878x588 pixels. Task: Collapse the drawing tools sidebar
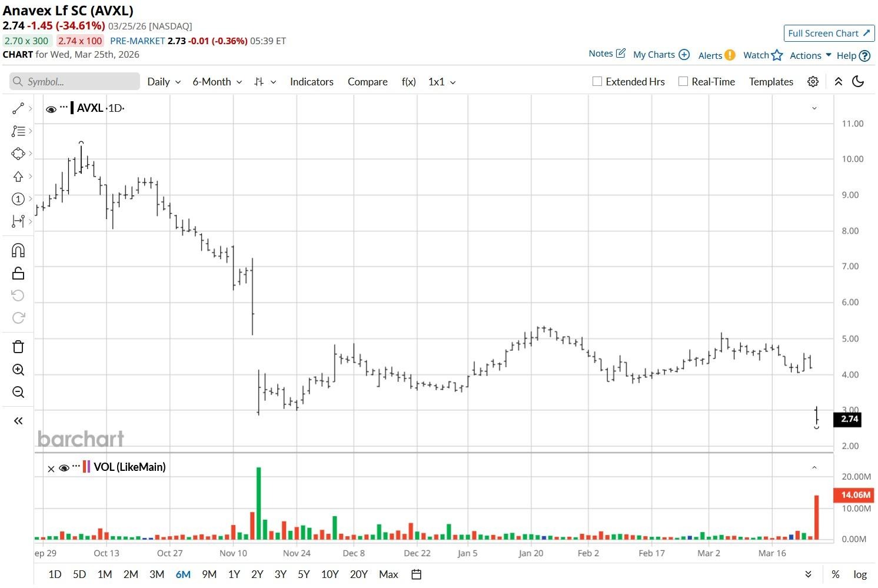[18, 421]
